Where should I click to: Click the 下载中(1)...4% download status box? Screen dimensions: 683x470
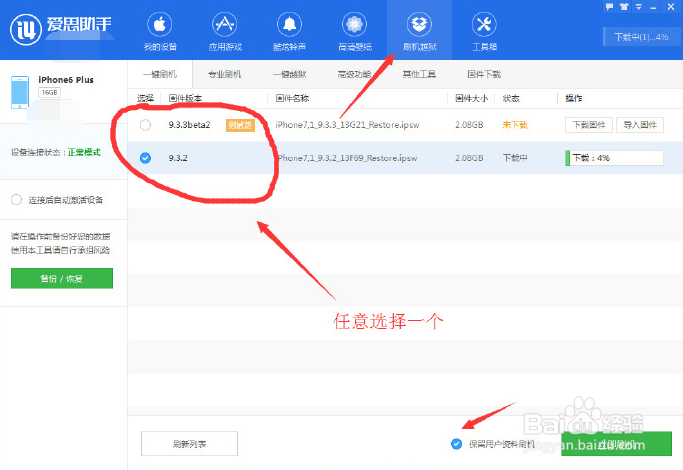coord(641,37)
